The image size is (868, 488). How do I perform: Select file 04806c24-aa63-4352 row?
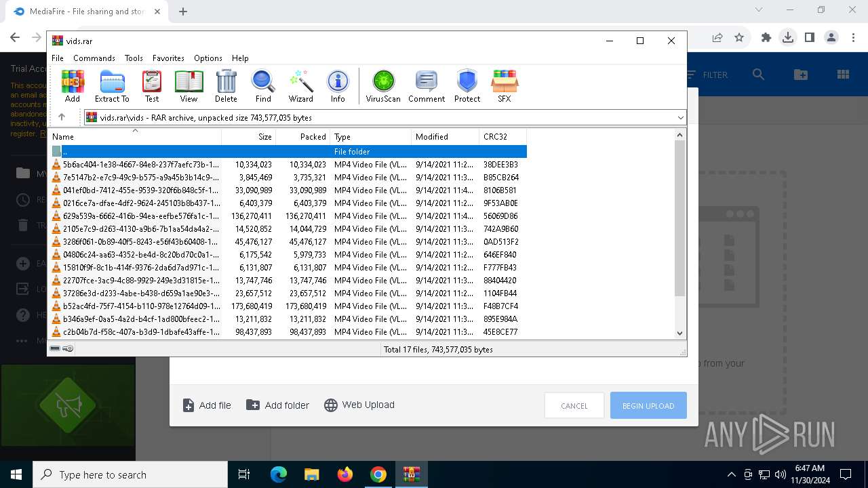point(288,255)
